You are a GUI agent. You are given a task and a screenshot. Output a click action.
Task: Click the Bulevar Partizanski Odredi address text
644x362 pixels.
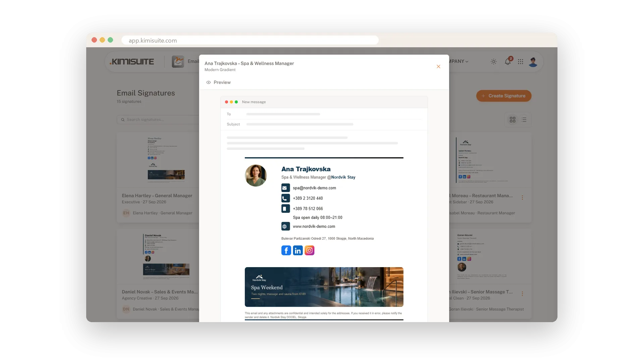[x=327, y=239]
